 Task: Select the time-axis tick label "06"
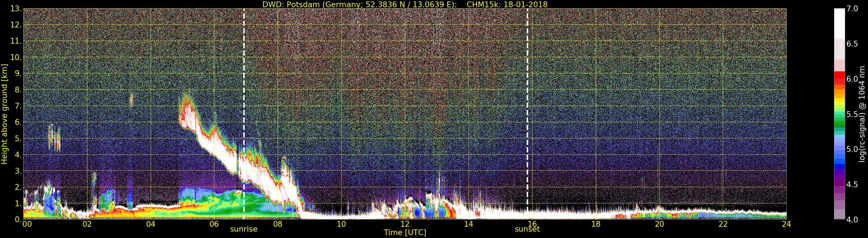click(x=214, y=224)
